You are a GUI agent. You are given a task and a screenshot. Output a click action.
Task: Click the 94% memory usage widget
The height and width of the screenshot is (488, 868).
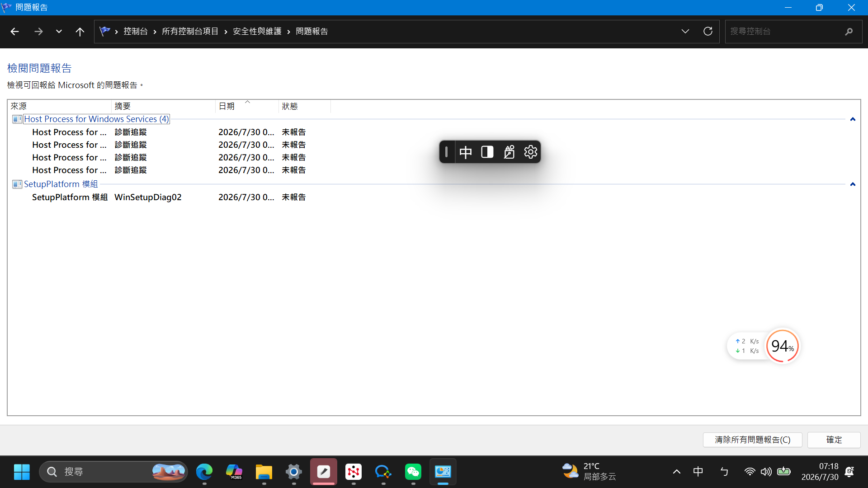783,346
